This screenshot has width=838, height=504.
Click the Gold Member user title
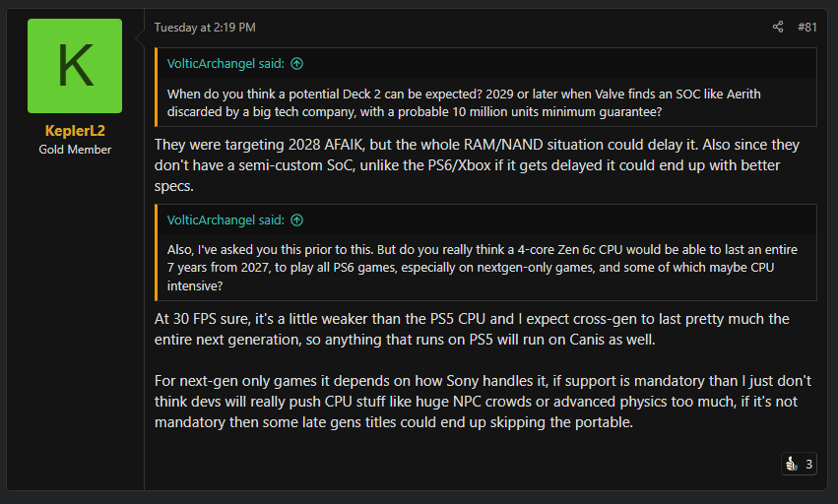pyautogui.click(x=75, y=150)
